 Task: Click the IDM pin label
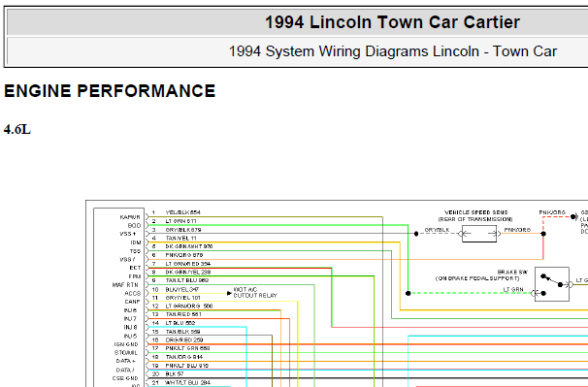[136, 242]
